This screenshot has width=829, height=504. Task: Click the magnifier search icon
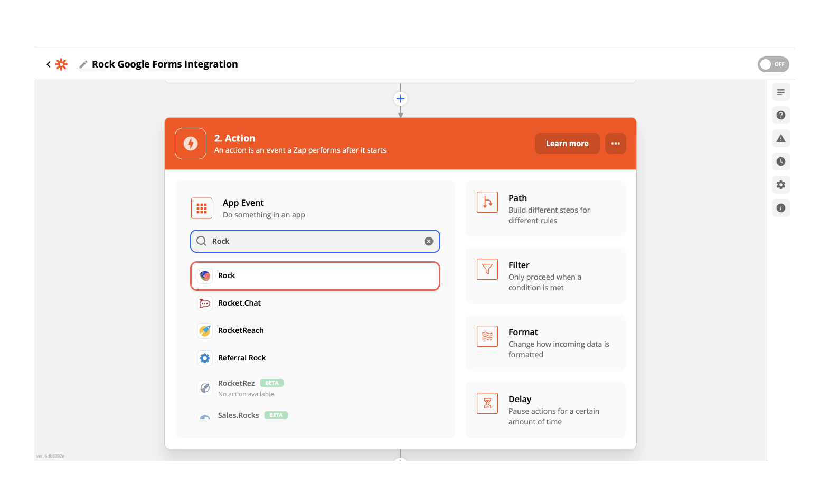(x=202, y=241)
